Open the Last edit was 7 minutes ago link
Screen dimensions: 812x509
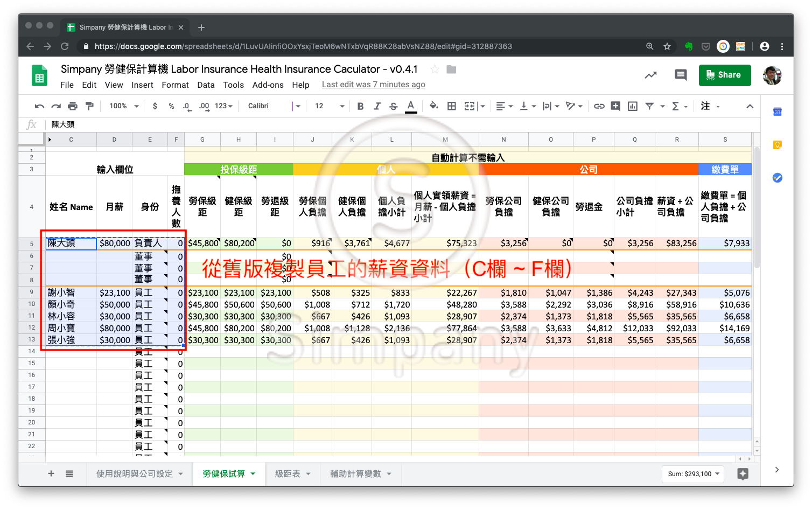coord(373,85)
